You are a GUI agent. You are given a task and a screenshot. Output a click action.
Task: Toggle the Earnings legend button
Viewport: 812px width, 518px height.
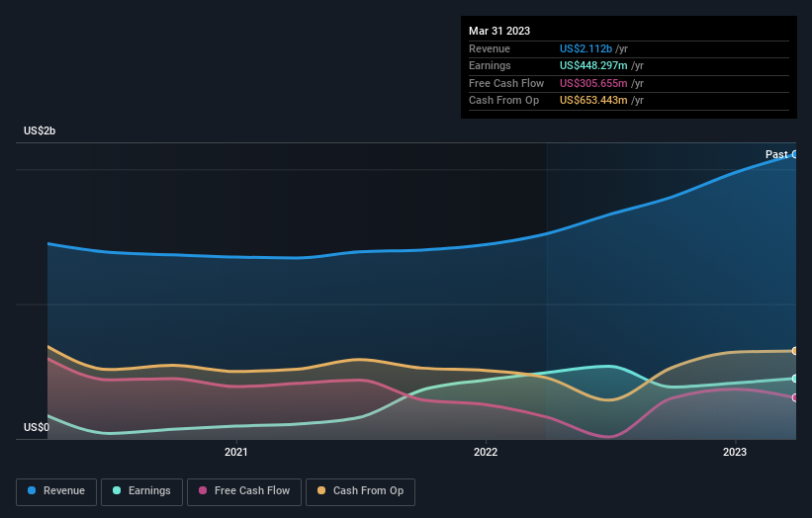click(141, 491)
